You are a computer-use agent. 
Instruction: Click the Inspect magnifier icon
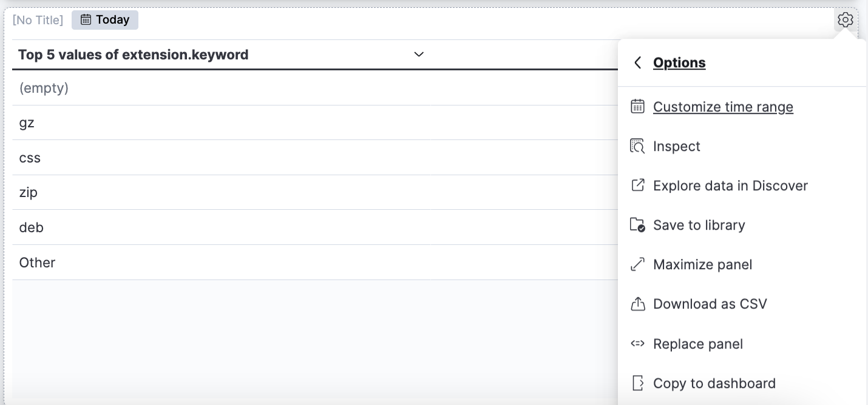pyautogui.click(x=637, y=146)
